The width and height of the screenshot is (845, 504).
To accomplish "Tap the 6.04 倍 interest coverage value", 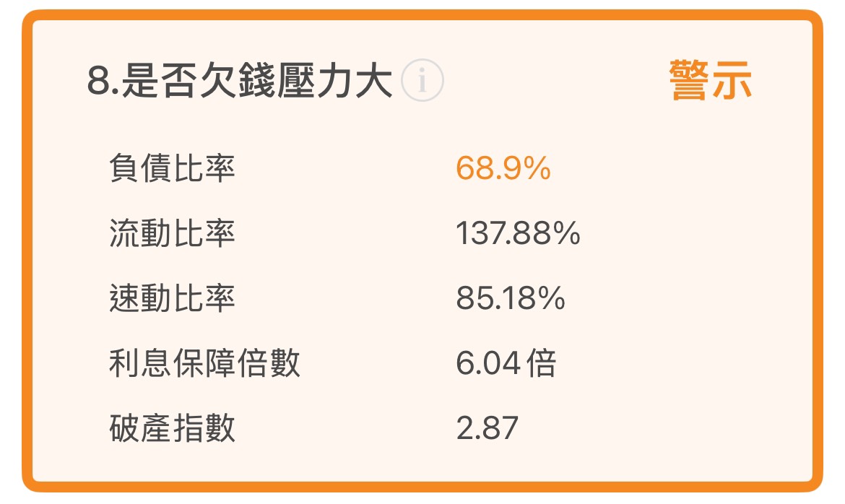I will point(506,362).
